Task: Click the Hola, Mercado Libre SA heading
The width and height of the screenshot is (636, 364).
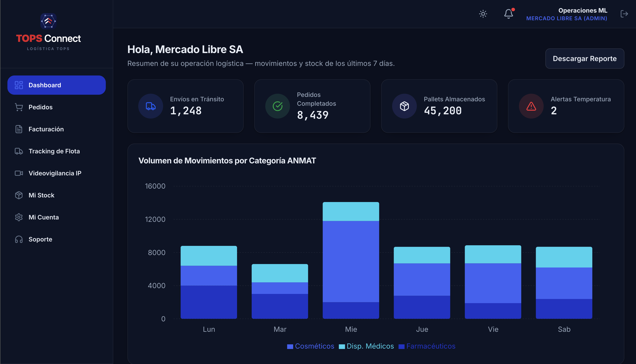Action: [185, 49]
